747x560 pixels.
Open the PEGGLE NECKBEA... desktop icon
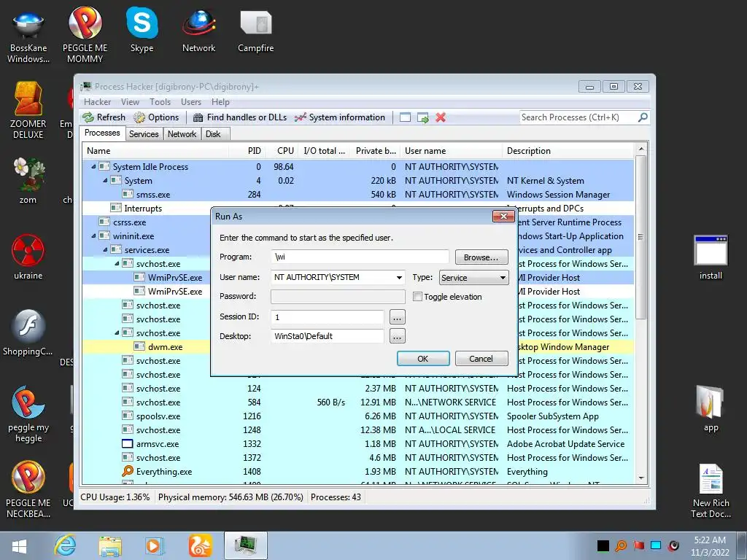click(x=28, y=489)
